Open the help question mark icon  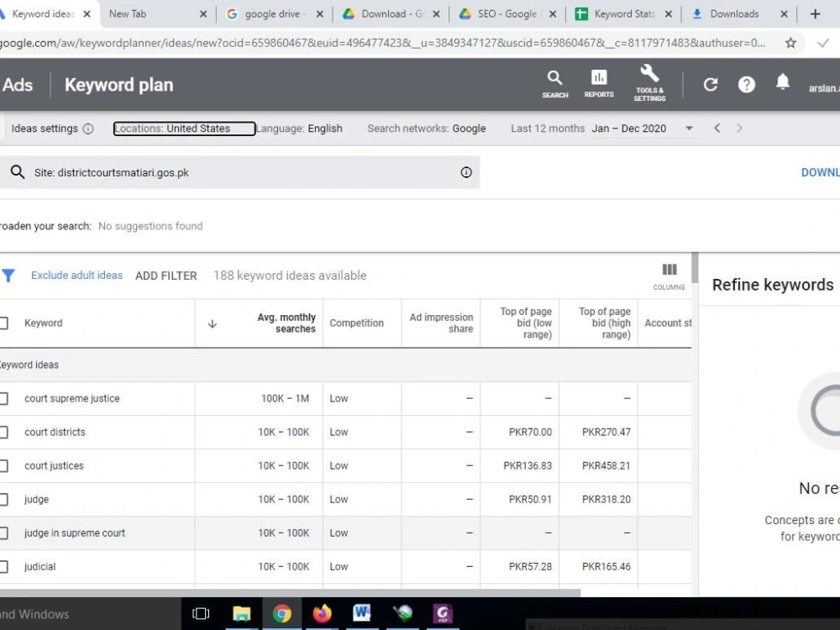click(x=746, y=84)
